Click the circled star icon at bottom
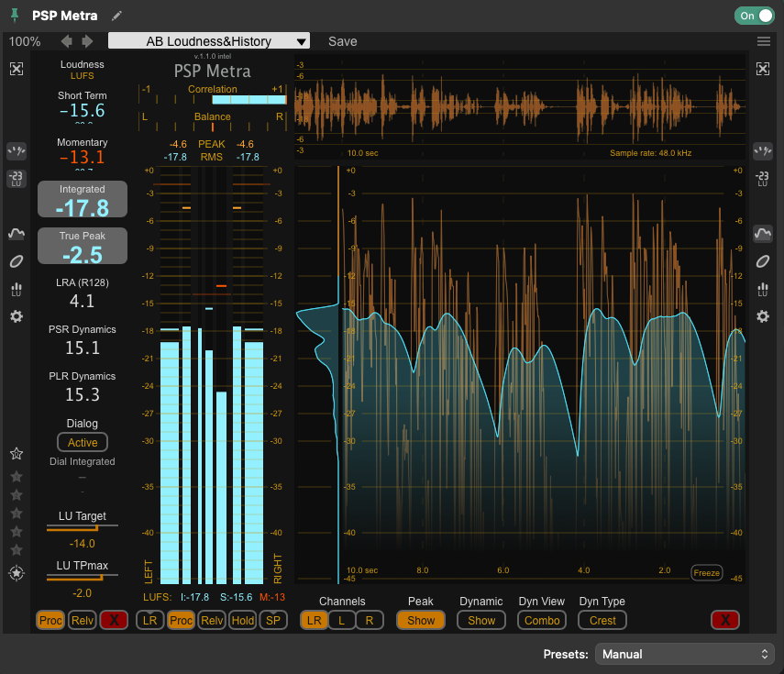 tap(17, 573)
